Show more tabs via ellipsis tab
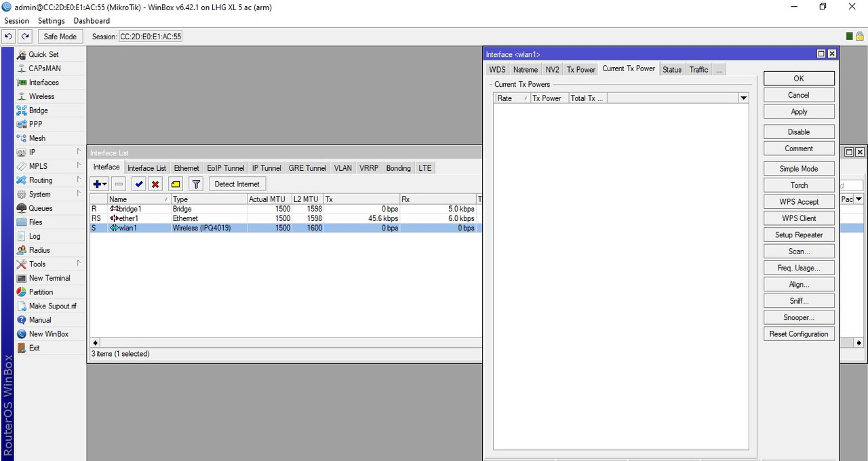This screenshot has height=461, width=868. [x=718, y=70]
